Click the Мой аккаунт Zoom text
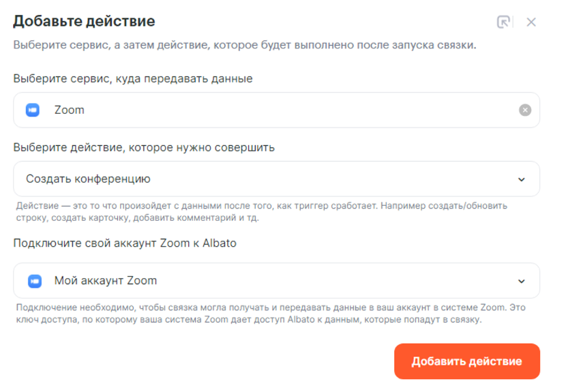566x392 pixels. tap(106, 280)
